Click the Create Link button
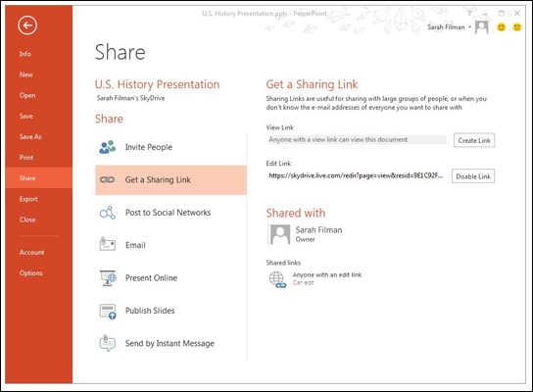The image size is (533, 392). click(x=474, y=140)
